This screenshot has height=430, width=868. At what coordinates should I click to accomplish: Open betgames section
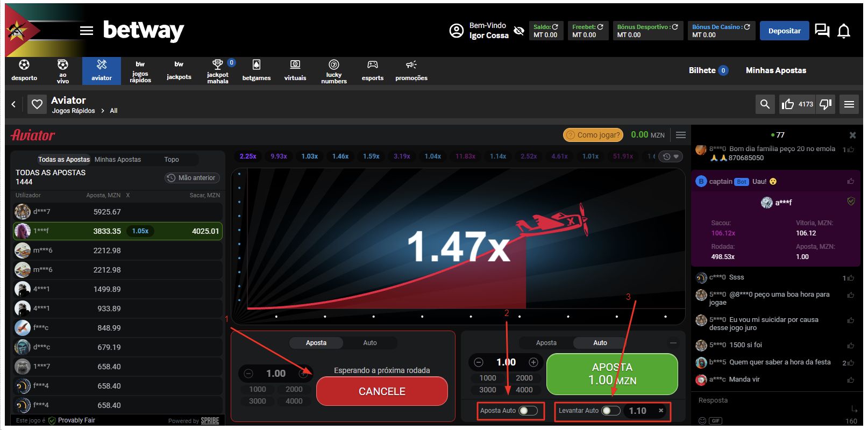point(257,71)
